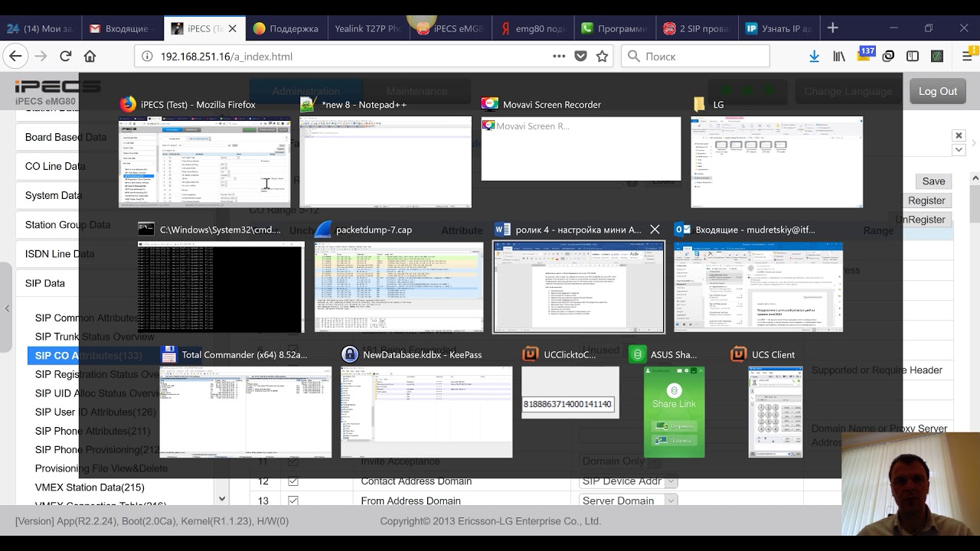Click the chain-link extension icon

888,56
